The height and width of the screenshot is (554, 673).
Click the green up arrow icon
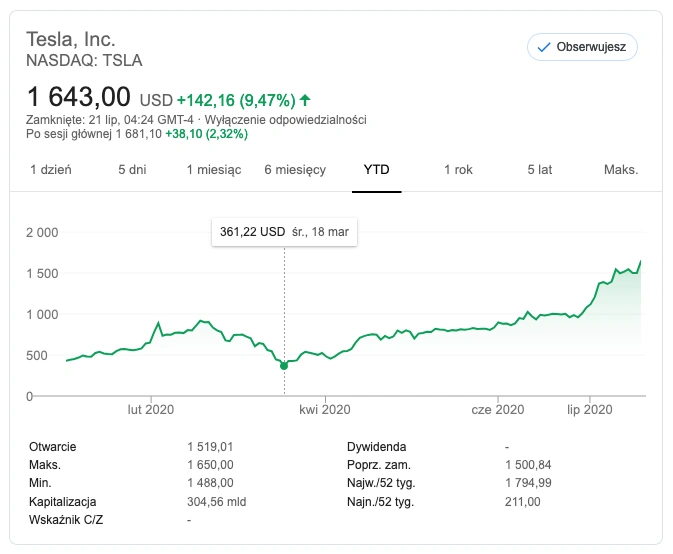tap(305, 100)
